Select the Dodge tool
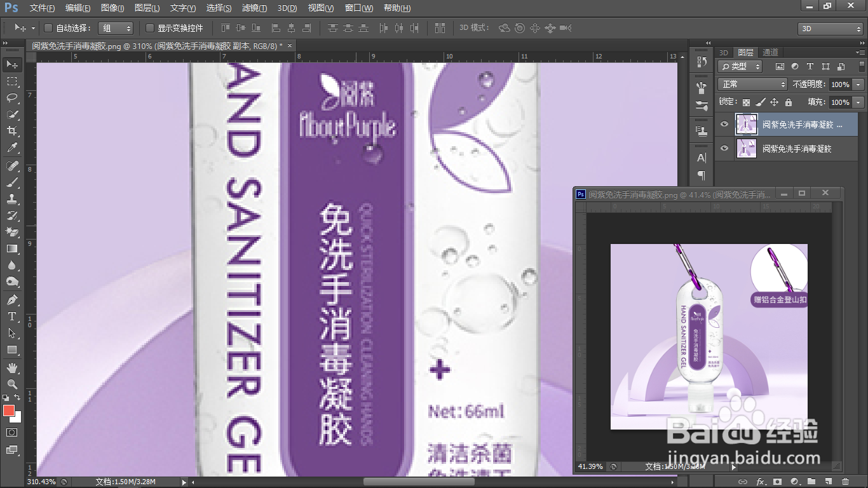The height and width of the screenshot is (488, 868). (12, 281)
